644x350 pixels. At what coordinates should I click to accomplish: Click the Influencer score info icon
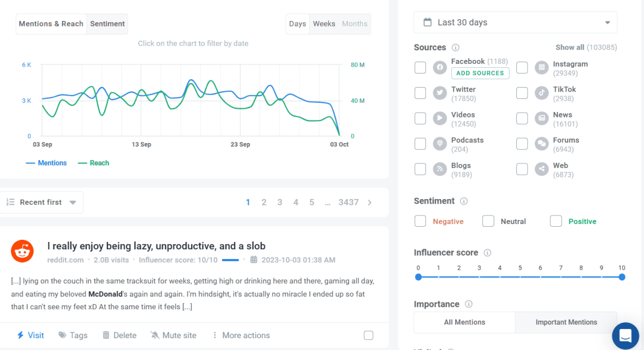(488, 253)
